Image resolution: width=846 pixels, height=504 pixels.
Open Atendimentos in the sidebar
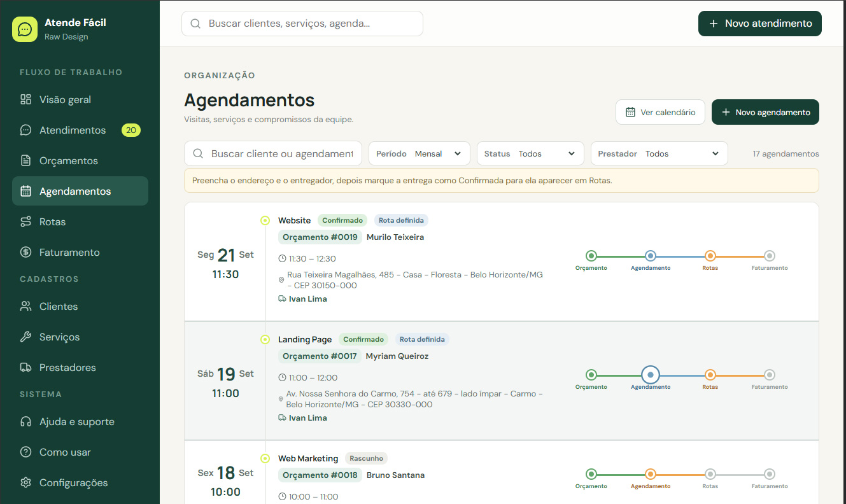click(80, 130)
